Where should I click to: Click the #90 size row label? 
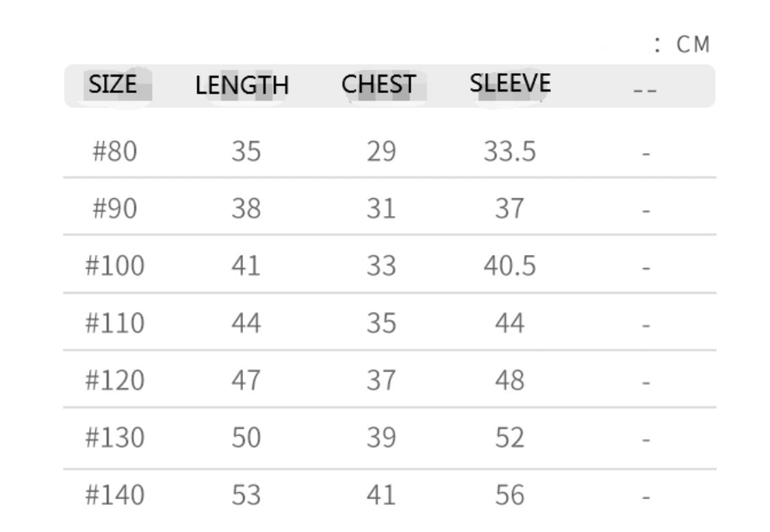(x=114, y=209)
